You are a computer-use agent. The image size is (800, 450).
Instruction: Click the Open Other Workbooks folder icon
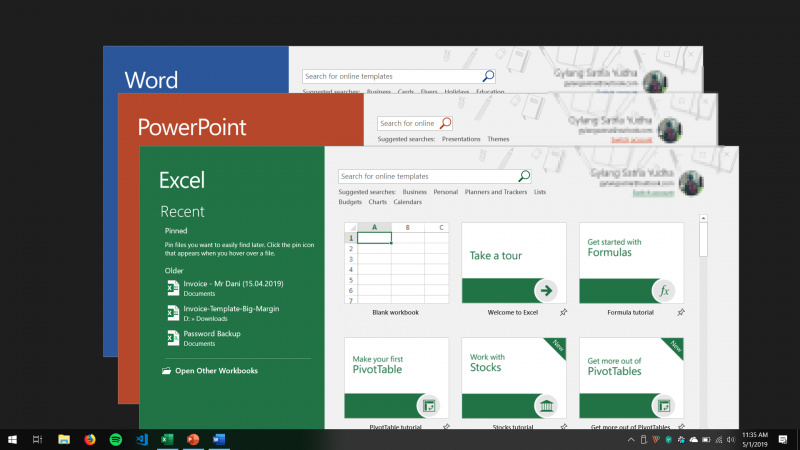tap(166, 370)
